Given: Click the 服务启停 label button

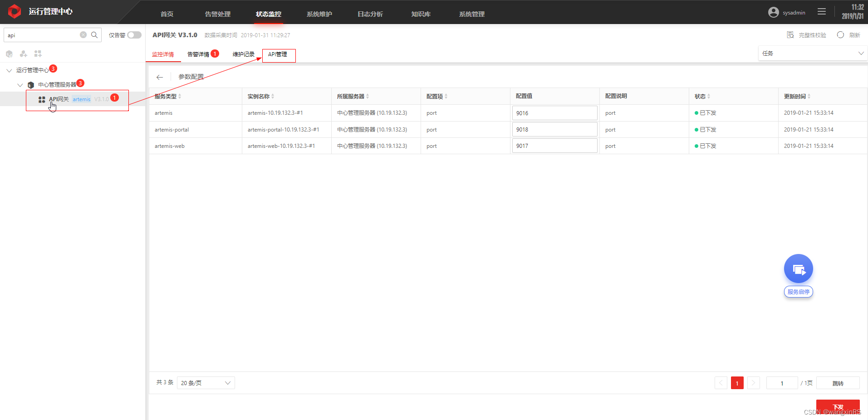Looking at the screenshot, I should click(799, 292).
